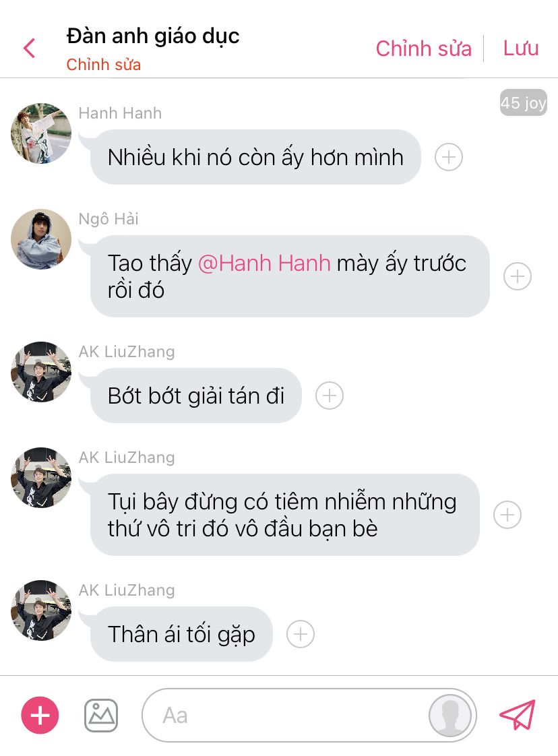Tap the "45 joy" badge

(523, 102)
